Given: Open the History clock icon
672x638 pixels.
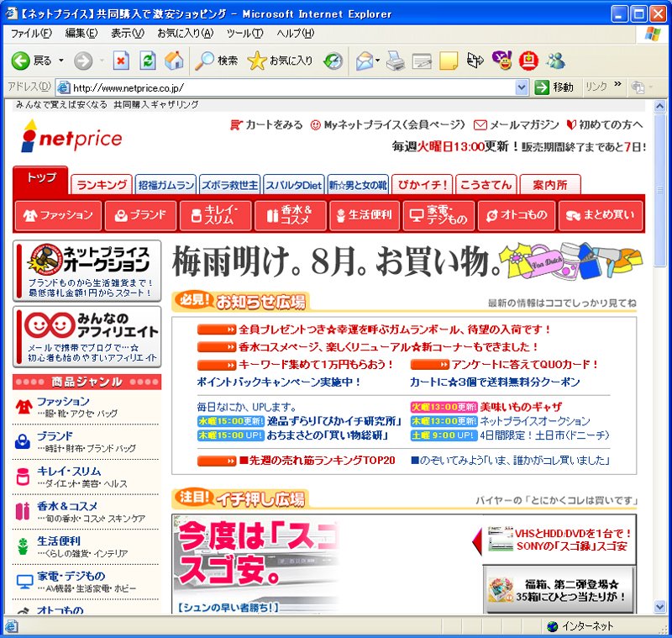Looking at the screenshot, I should point(333,61).
